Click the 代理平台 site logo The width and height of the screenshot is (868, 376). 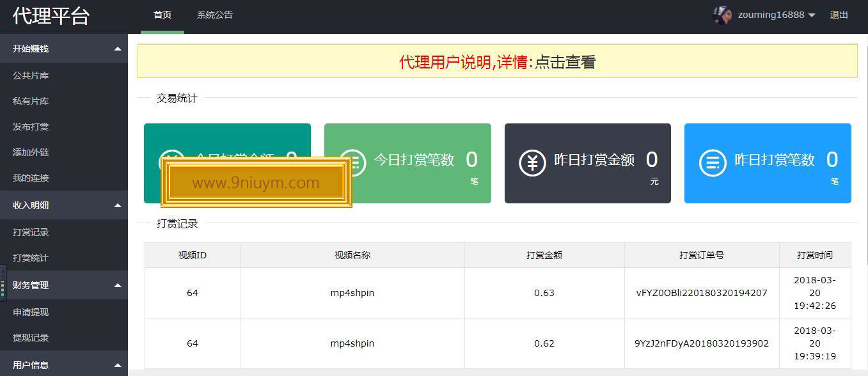pos(51,16)
